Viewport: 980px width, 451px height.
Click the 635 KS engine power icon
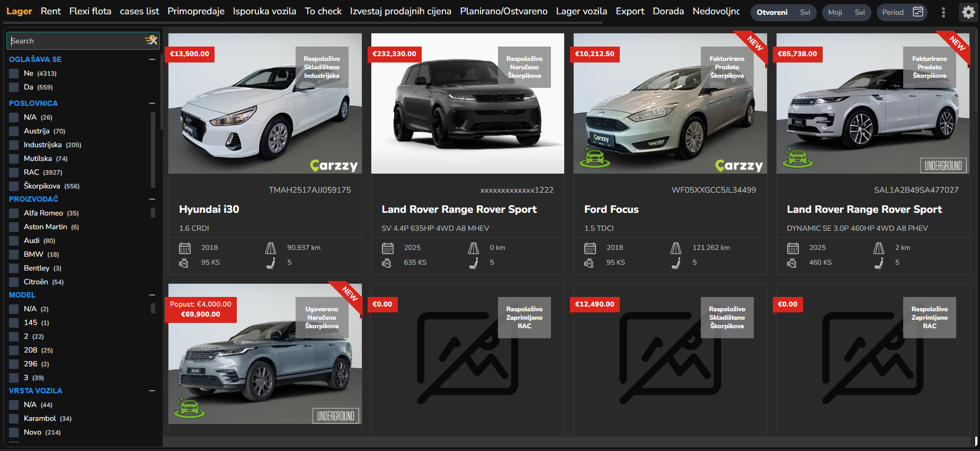[x=387, y=263]
